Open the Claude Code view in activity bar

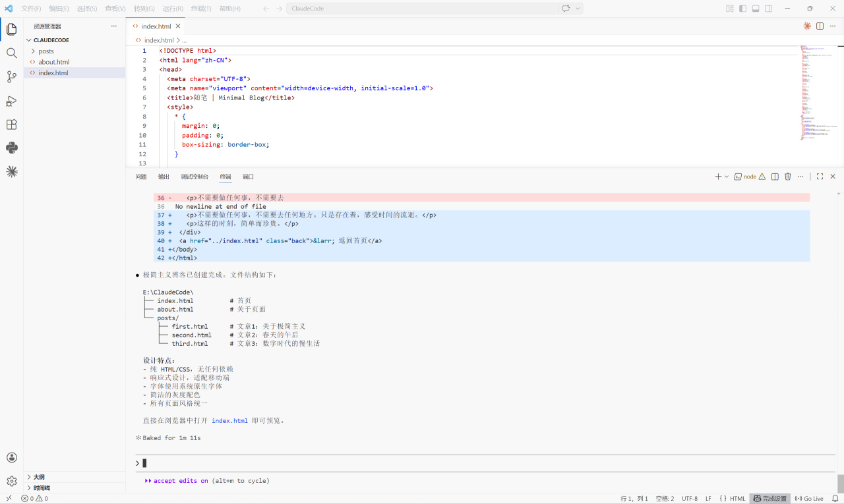click(11, 171)
